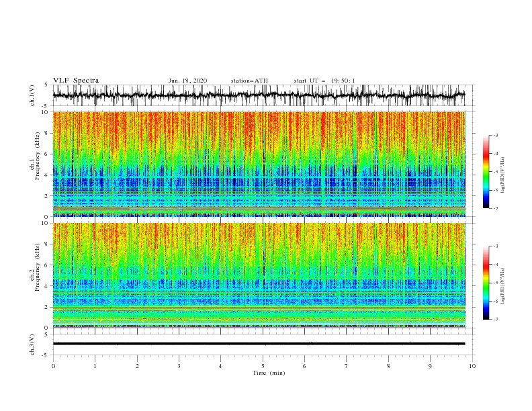The width and height of the screenshot is (532, 411).
Task: Click the 'VLF Spectra' title text
Action: pyautogui.click(x=76, y=81)
